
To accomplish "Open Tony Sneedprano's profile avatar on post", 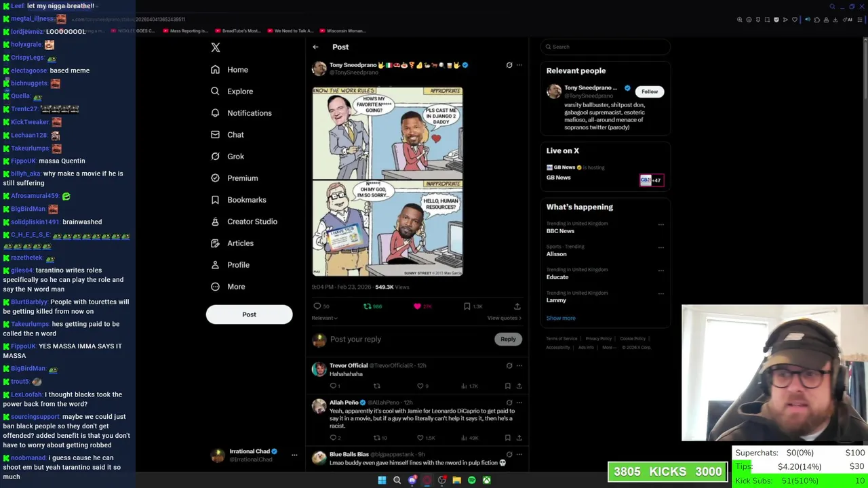I will click(319, 68).
